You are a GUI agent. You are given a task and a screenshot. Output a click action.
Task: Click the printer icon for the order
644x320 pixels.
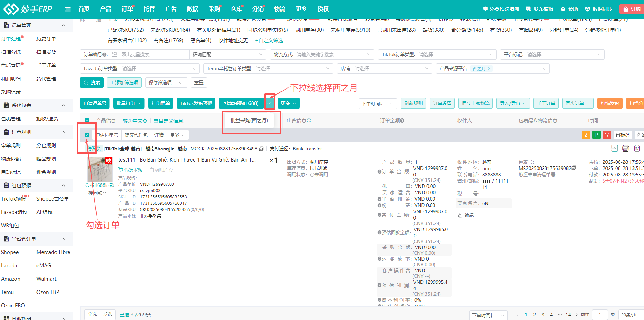625,148
